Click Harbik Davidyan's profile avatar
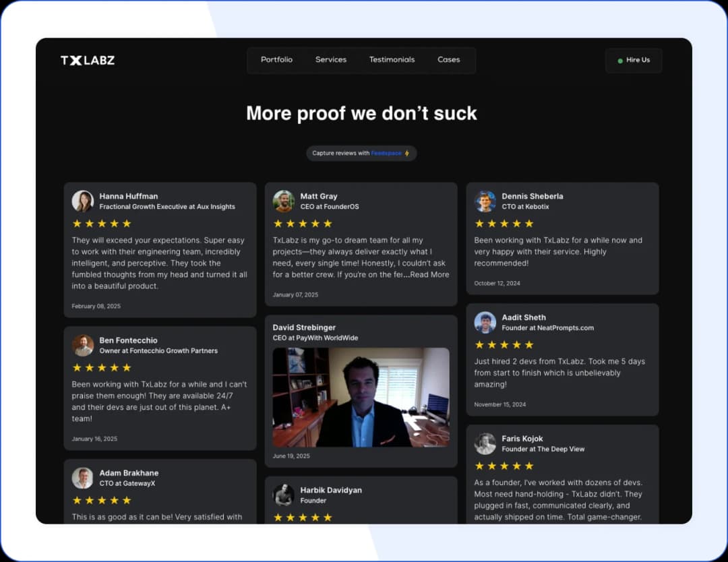Image resolution: width=728 pixels, height=562 pixels. pyautogui.click(x=284, y=495)
